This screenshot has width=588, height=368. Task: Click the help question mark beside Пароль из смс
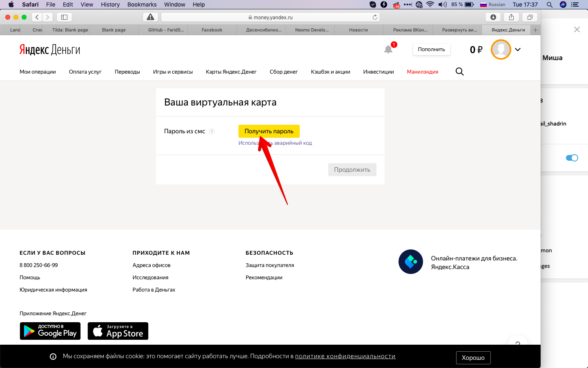tap(212, 132)
